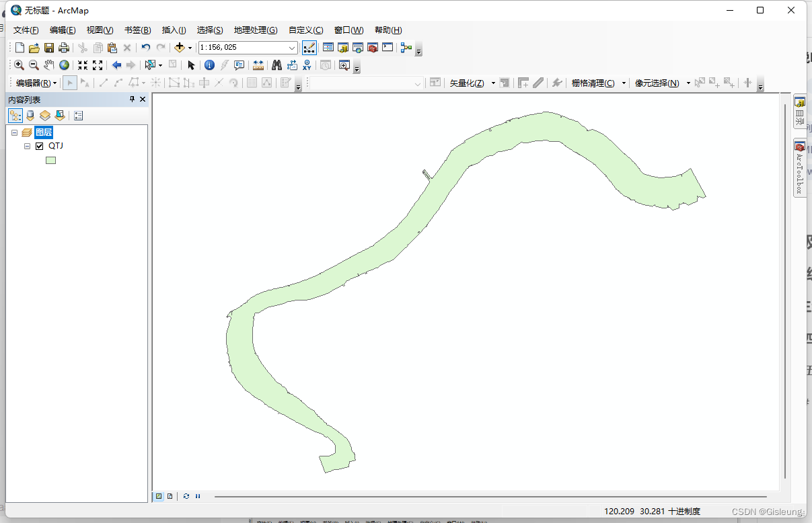
Task: Select the Zoom In magnifier tool
Action: click(19, 65)
